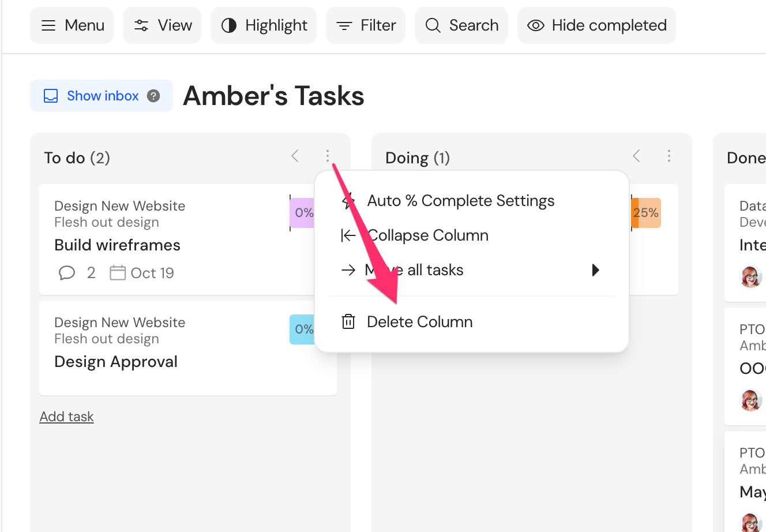Open the Design Approval task card
This screenshot has width=766, height=532.
[x=188, y=348]
